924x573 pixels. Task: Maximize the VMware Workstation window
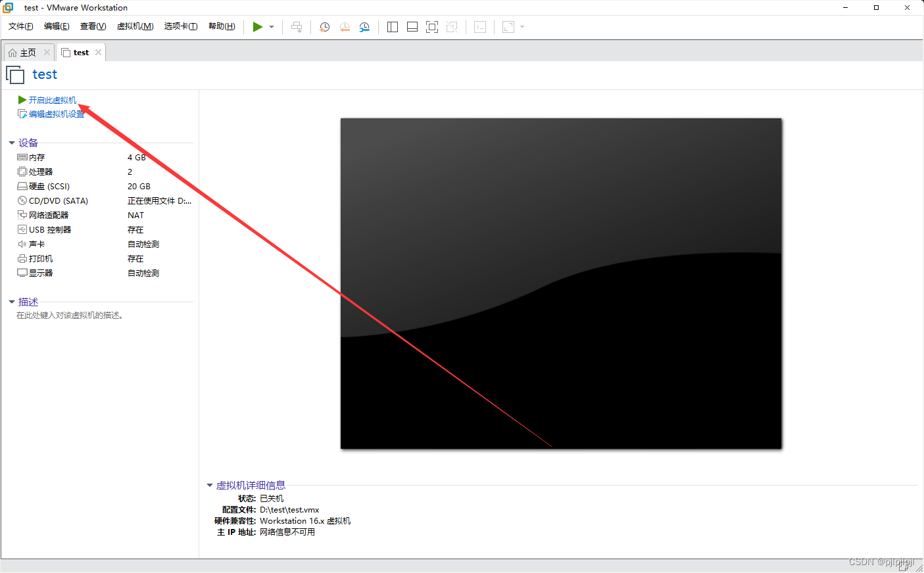tap(876, 8)
